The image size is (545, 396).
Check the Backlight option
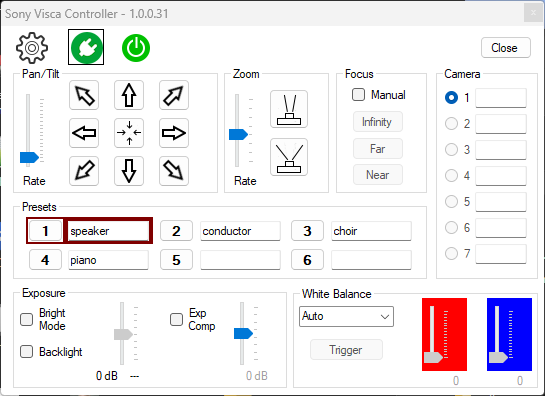point(26,351)
